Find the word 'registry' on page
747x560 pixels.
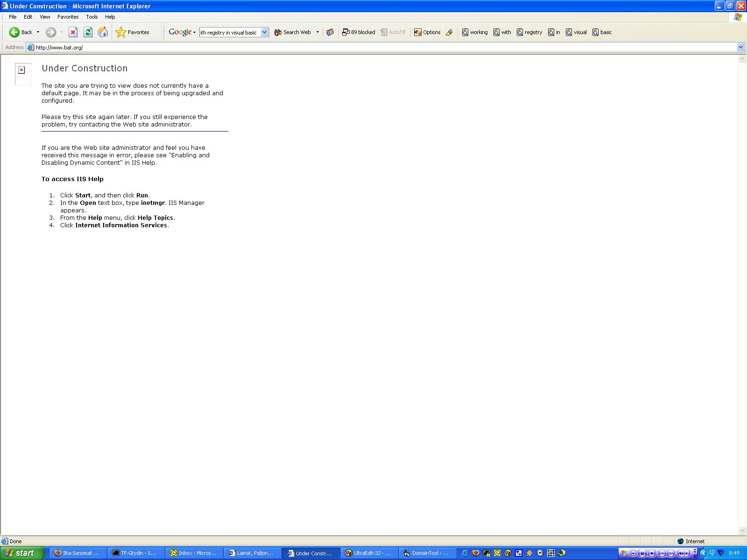(529, 32)
